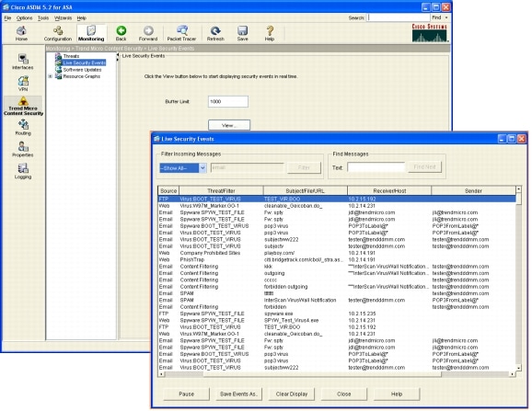The image size is (532, 411).
Task: Click the green Back arrow
Action: coord(121,33)
